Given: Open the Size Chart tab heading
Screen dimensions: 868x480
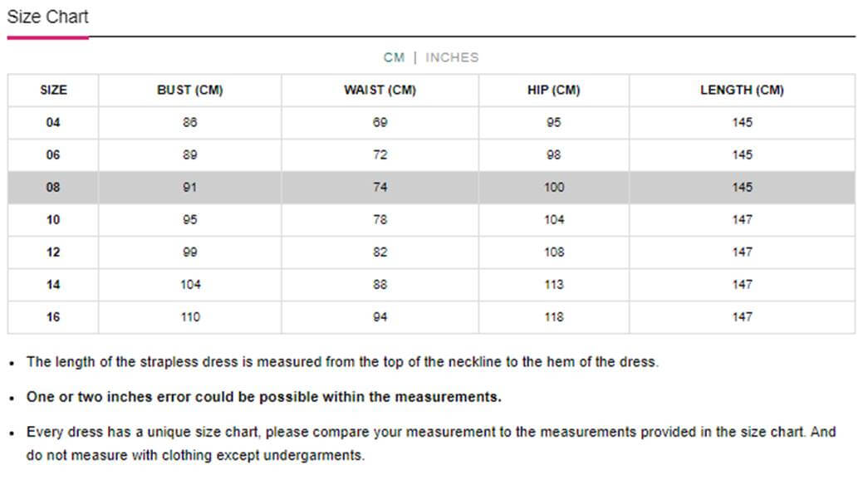Looking at the screenshot, I should 47,17.
